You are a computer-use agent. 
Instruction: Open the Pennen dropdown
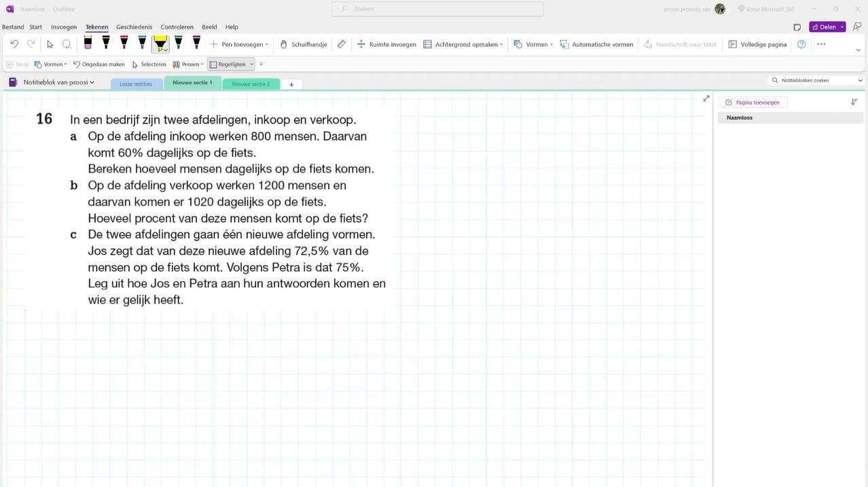[x=188, y=65]
